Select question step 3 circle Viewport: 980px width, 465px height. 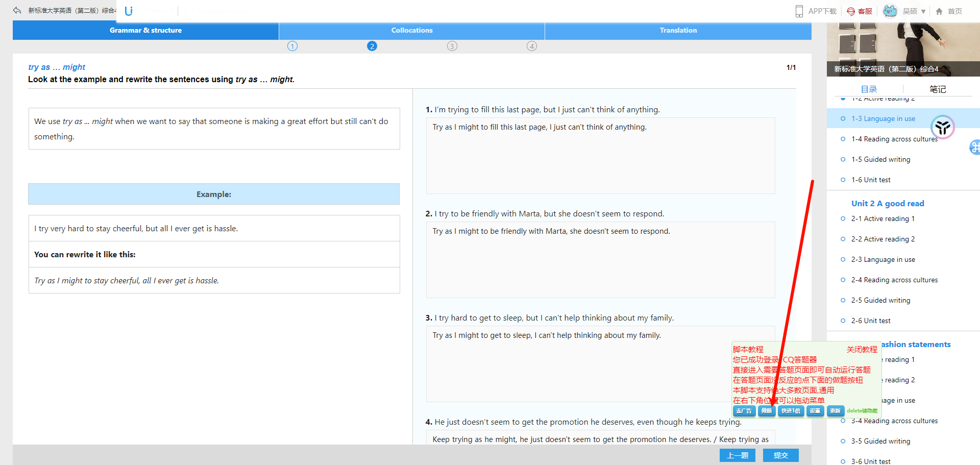[452, 46]
